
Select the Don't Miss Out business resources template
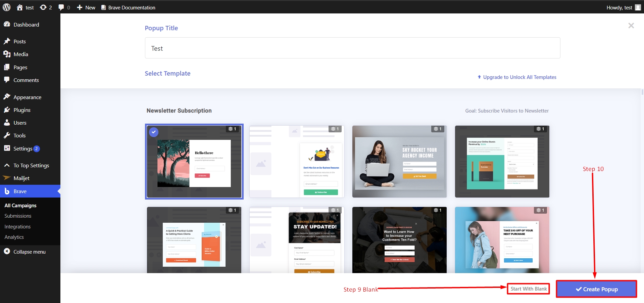(x=297, y=162)
